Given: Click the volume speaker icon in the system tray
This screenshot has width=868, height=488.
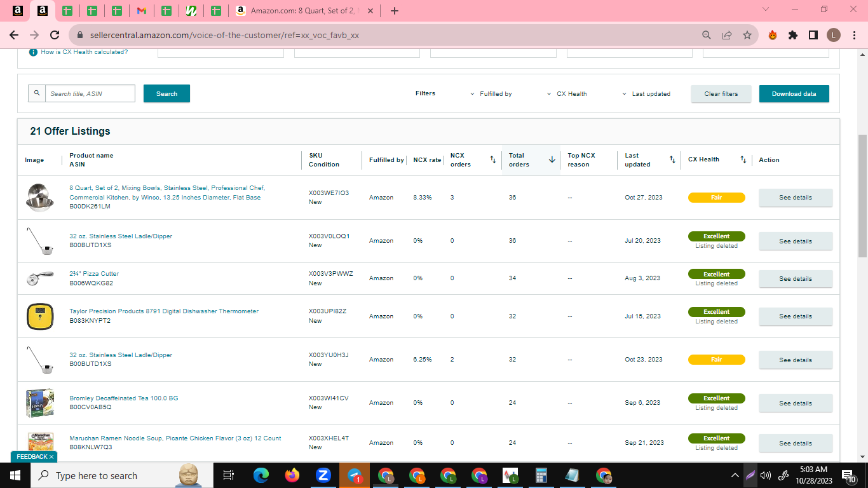Looking at the screenshot, I should pyautogui.click(x=766, y=475).
